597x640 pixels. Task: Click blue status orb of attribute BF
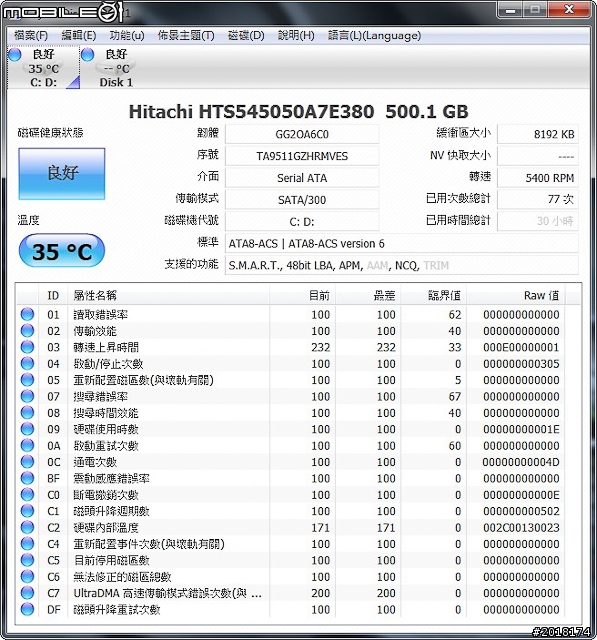coord(27,478)
